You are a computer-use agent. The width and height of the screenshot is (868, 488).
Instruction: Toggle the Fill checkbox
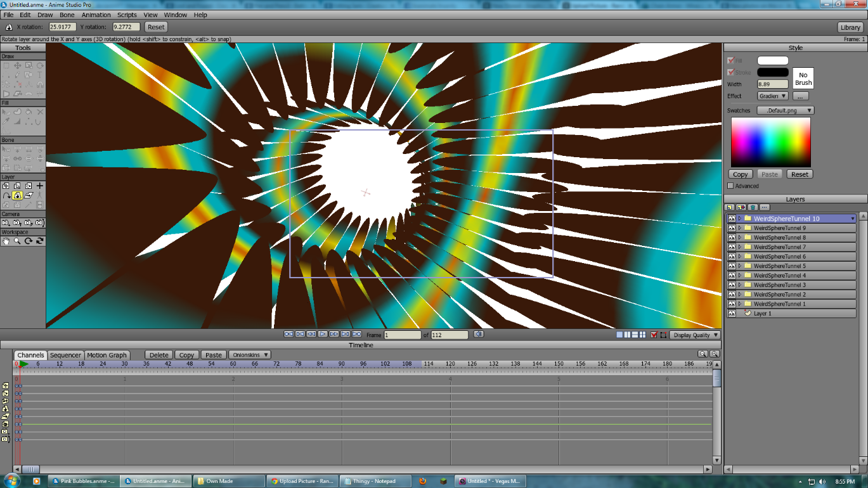[x=731, y=60]
